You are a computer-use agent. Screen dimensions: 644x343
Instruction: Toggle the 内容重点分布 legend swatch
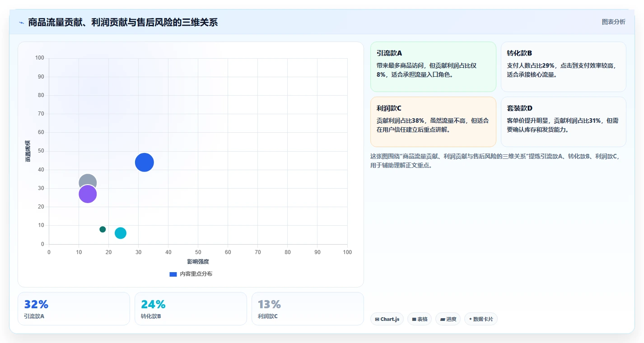173,274
